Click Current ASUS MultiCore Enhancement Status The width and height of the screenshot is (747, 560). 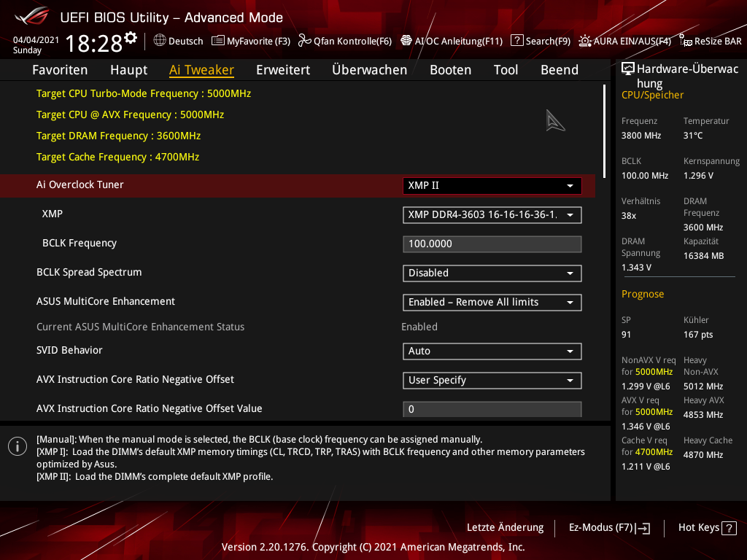click(141, 327)
